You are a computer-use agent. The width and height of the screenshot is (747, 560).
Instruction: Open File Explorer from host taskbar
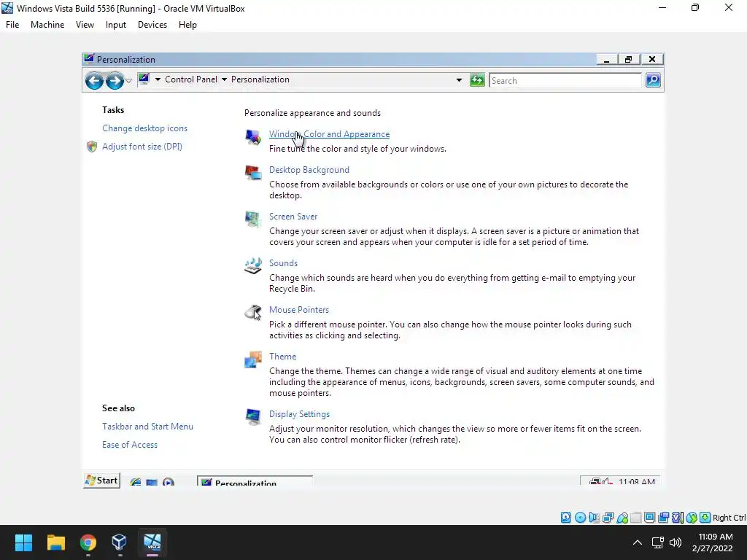[x=55, y=542]
